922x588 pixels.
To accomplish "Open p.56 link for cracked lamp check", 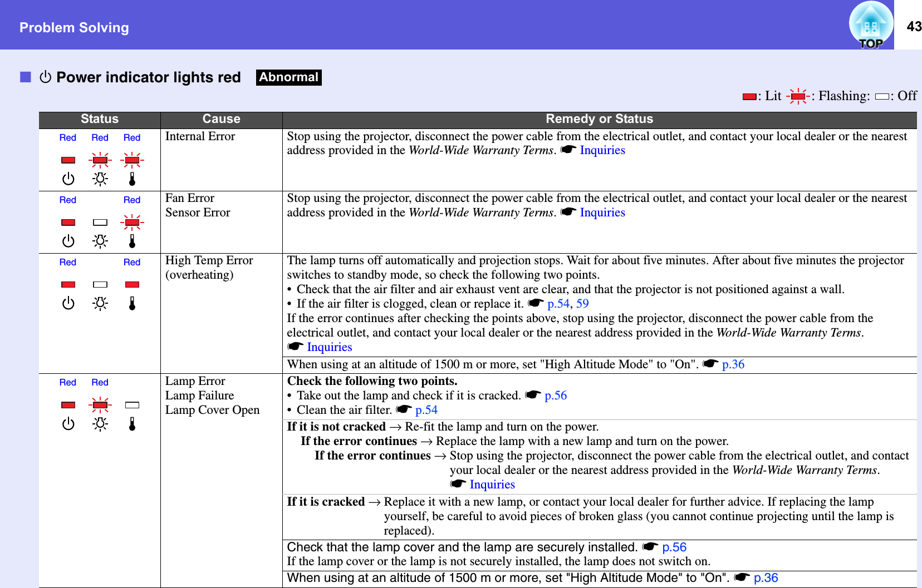I will [x=556, y=396].
